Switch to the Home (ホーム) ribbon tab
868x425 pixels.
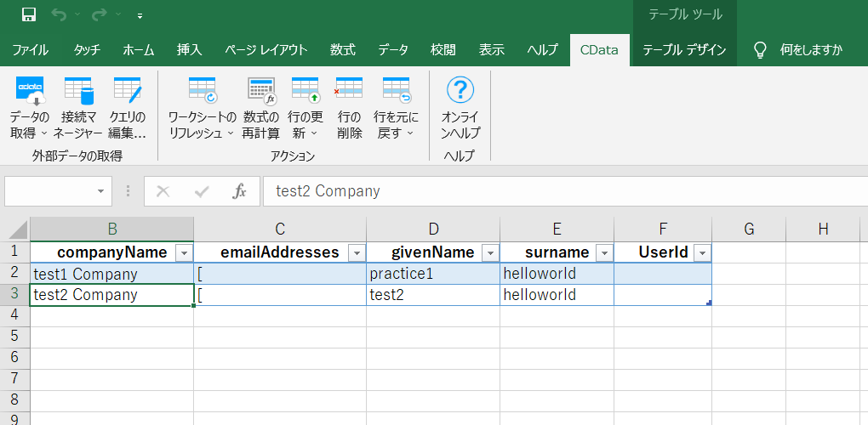(139, 49)
